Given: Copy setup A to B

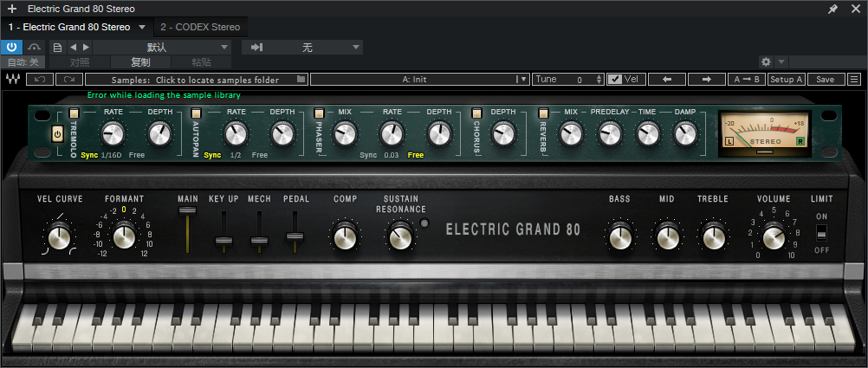Looking at the screenshot, I should (747, 79).
